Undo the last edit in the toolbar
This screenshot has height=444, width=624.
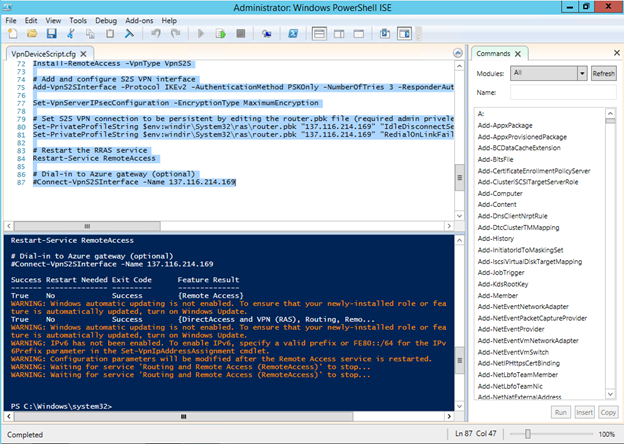click(156, 34)
